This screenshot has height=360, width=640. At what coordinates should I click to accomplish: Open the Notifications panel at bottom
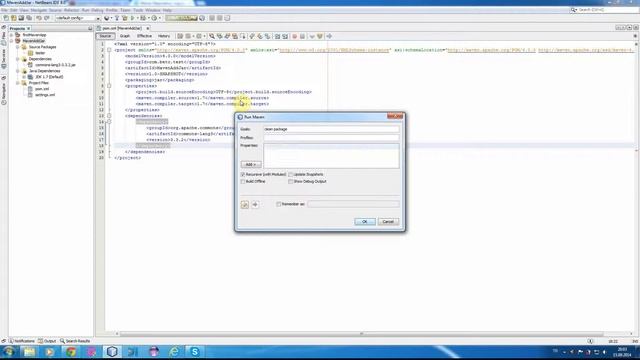pos(22,341)
